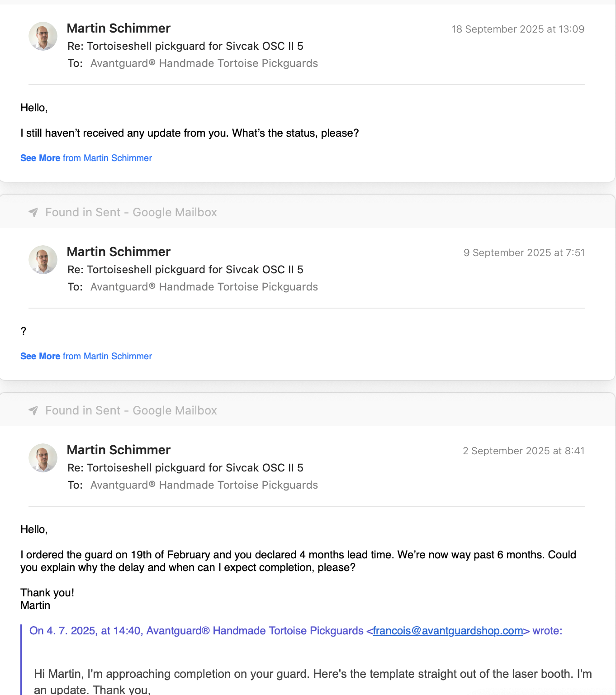
Task: Click the Avantguard recipient in the 9 September email
Action: pyautogui.click(x=204, y=287)
